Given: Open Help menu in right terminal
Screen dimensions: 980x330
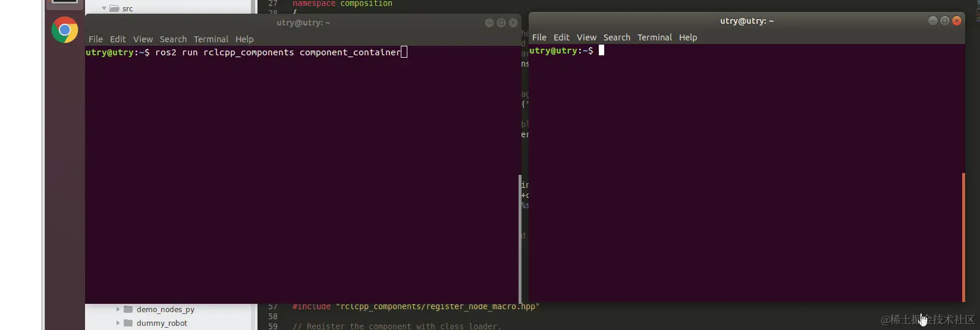Looking at the screenshot, I should tap(688, 37).
